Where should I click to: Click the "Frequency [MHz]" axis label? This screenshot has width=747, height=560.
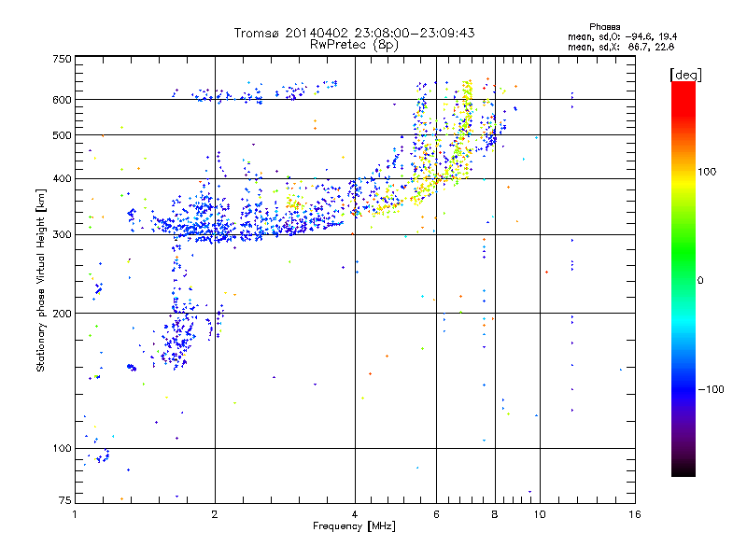[x=354, y=526]
